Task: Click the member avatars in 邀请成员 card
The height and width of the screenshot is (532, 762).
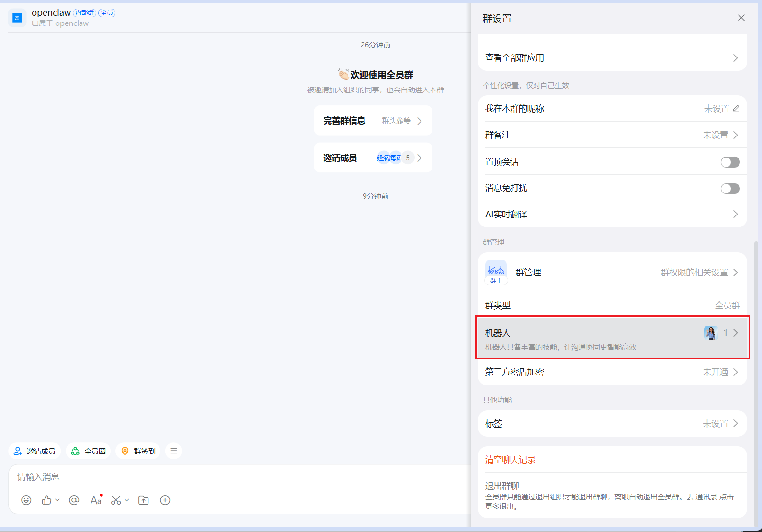Action: pos(395,158)
